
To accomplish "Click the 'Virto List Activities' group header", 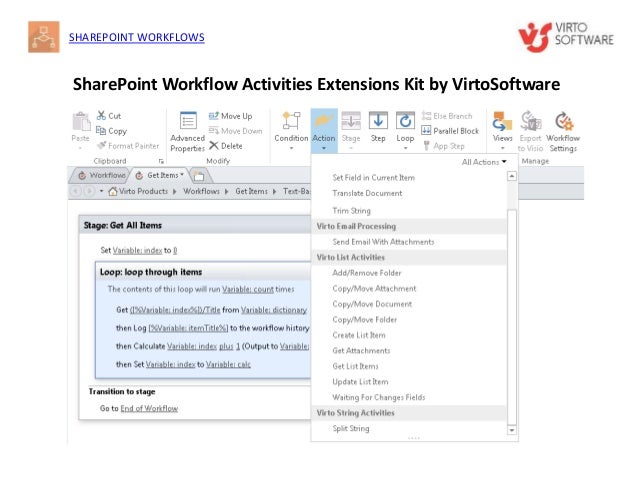I will pos(409,257).
